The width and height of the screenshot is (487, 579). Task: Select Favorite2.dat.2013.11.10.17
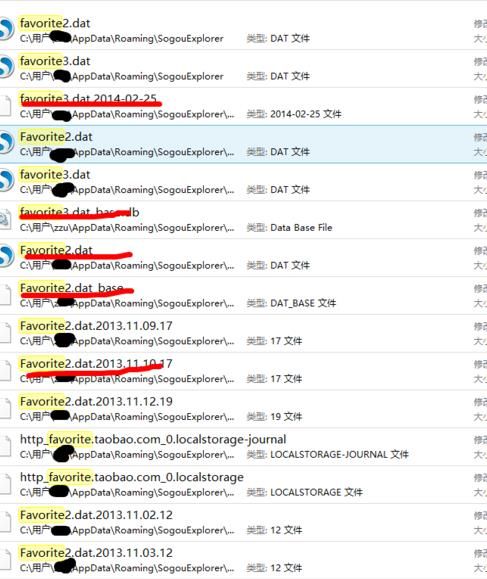[96, 364]
